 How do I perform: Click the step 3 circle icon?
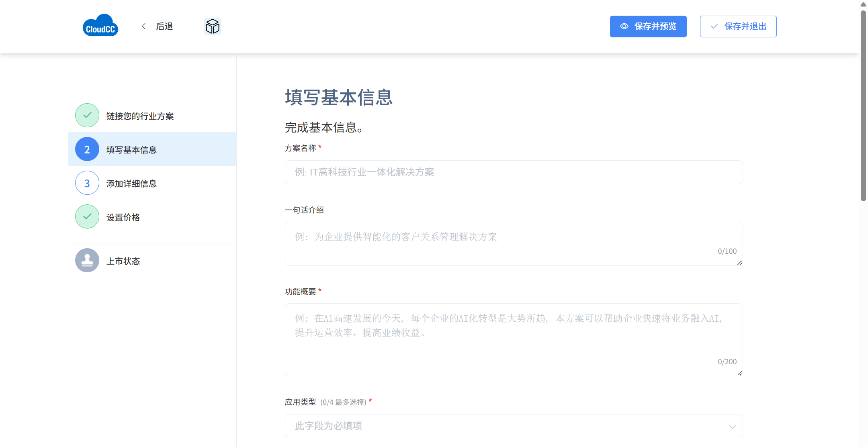(x=87, y=183)
